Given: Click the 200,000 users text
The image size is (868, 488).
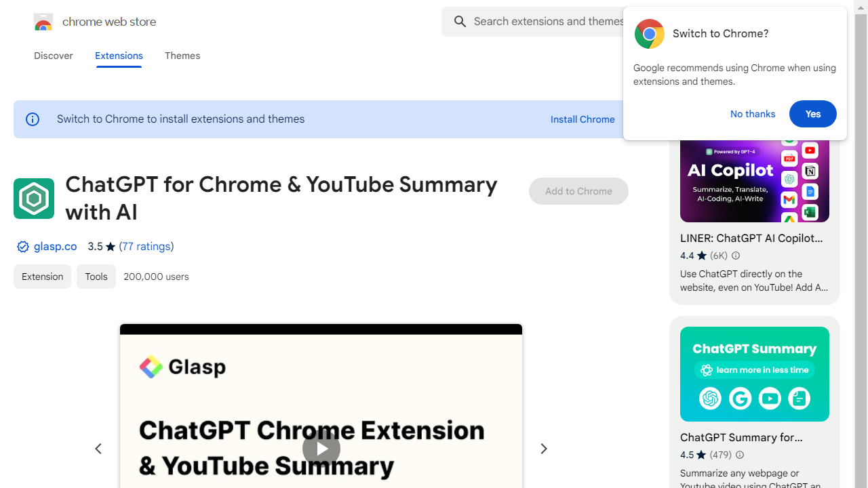Looking at the screenshot, I should 156,277.
